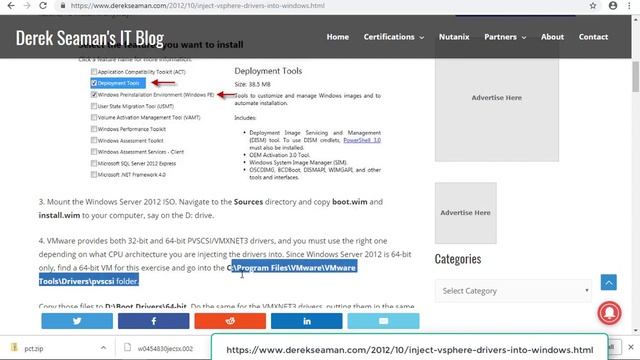The image size is (640, 360).
Task: Open the Select Category dropdown
Action: pos(513,291)
